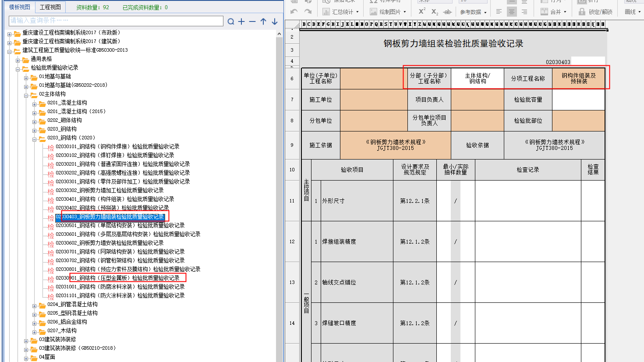644x362 pixels.
Task: Expand 0204_钢管混凝土结构 node
Action: click(35, 305)
